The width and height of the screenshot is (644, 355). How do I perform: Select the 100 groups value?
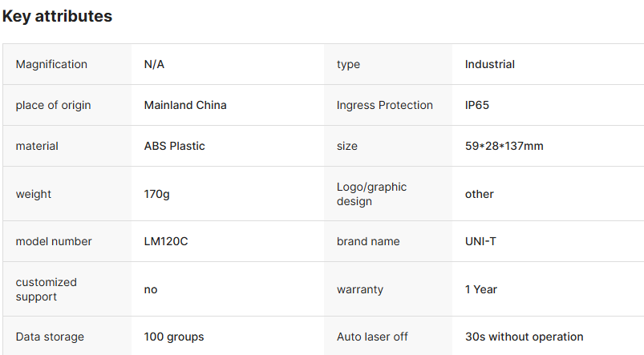click(174, 337)
